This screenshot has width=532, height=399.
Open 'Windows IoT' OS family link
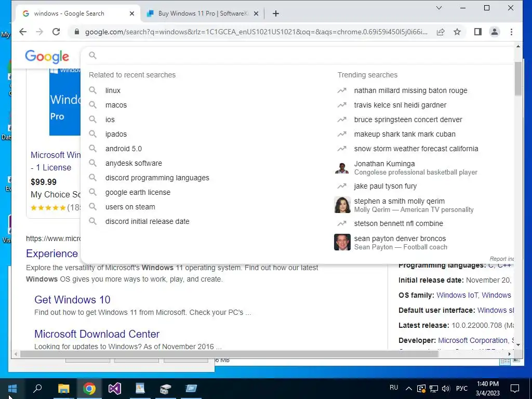click(x=457, y=295)
